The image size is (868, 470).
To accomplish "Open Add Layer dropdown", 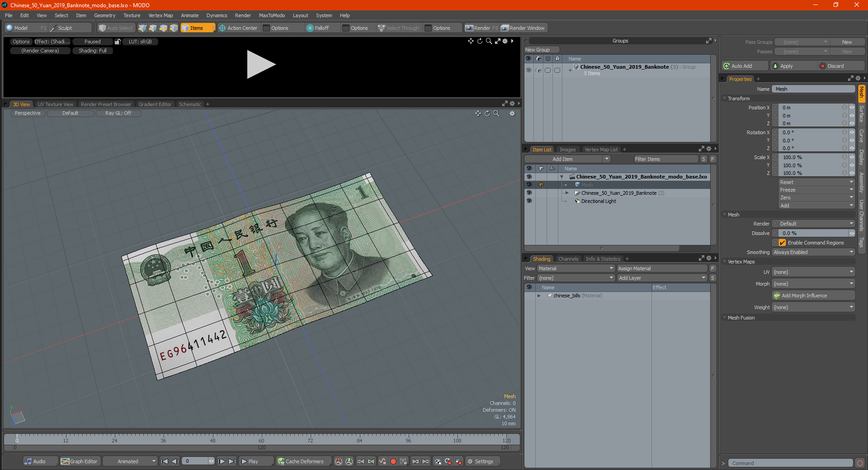I will (x=662, y=278).
